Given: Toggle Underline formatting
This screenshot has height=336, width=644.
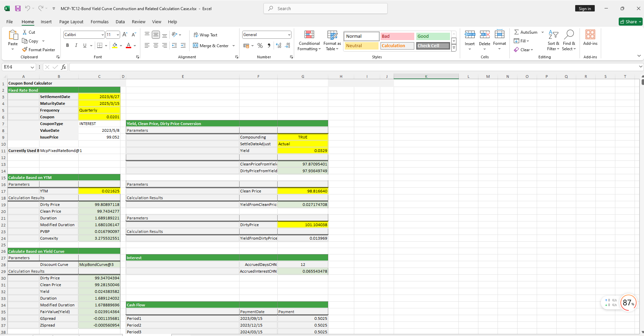Looking at the screenshot, I should point(85,45).
